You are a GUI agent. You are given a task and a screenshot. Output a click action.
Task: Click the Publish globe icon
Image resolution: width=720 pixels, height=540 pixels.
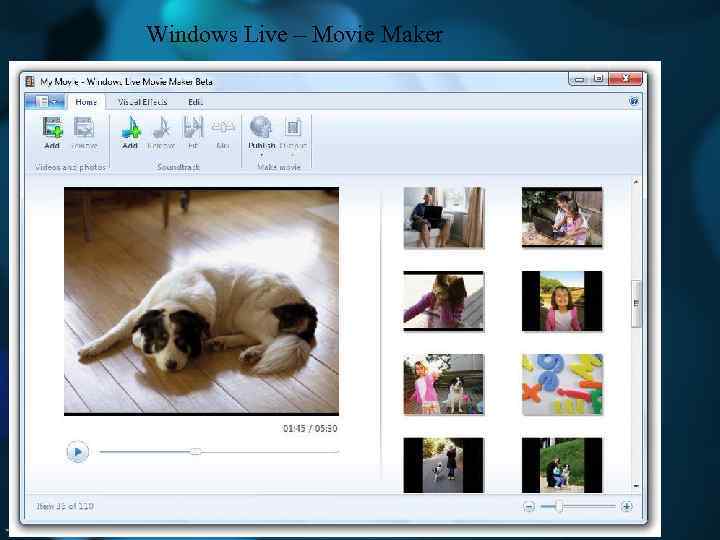coord(261,127)
